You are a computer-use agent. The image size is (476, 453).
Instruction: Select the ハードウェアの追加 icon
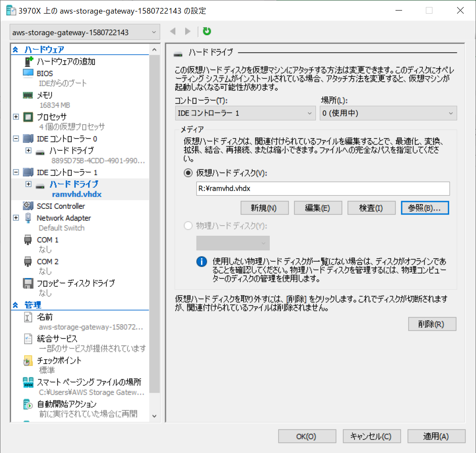click(x=29, y=61)
